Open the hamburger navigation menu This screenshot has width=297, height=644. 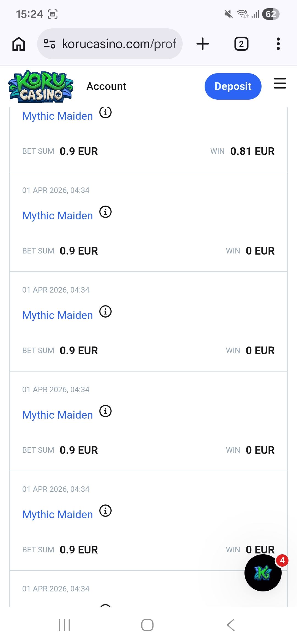point(280,83)
